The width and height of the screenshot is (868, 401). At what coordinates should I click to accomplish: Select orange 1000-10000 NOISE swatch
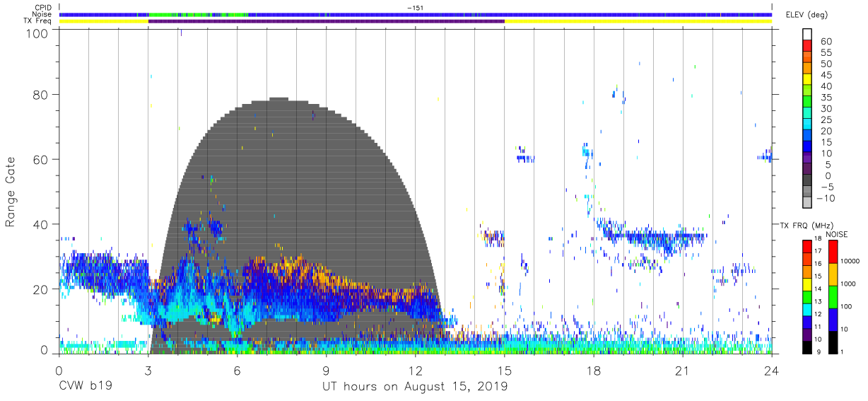point(832,274)
